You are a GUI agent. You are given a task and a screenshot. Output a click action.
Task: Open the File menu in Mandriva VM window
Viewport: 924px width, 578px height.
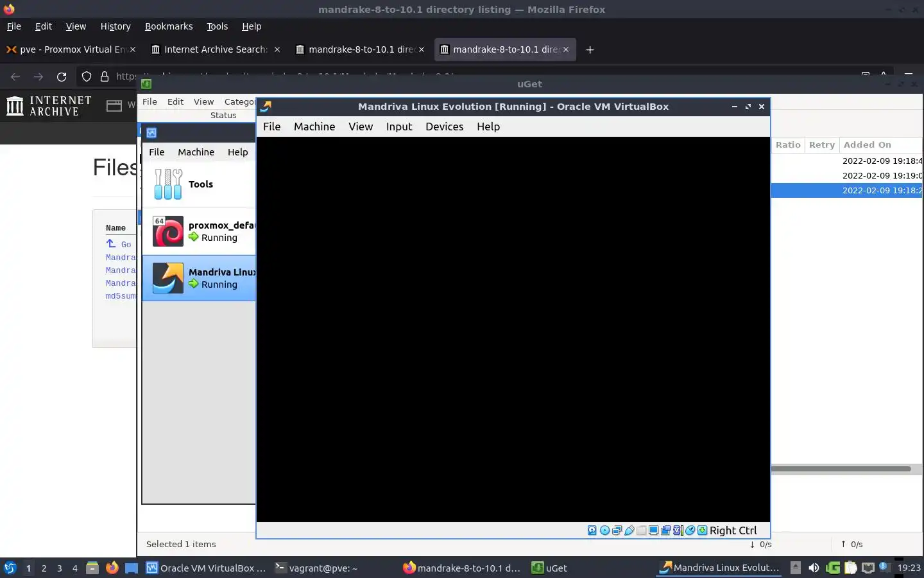click(272, 127)
